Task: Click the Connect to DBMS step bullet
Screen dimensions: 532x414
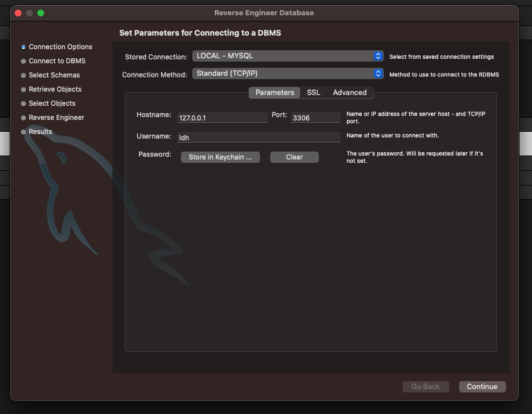Action: (x=23, y=62)
